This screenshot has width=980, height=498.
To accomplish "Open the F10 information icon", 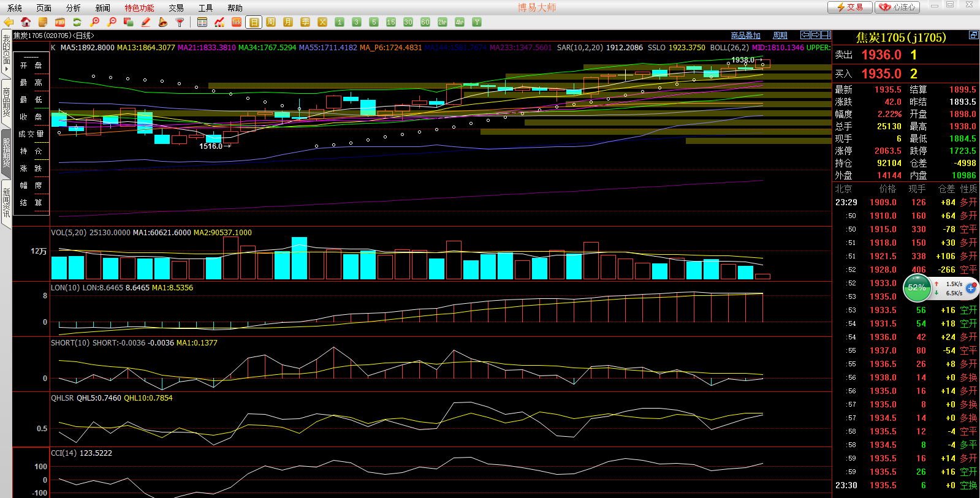I will [x=60, y=22].
